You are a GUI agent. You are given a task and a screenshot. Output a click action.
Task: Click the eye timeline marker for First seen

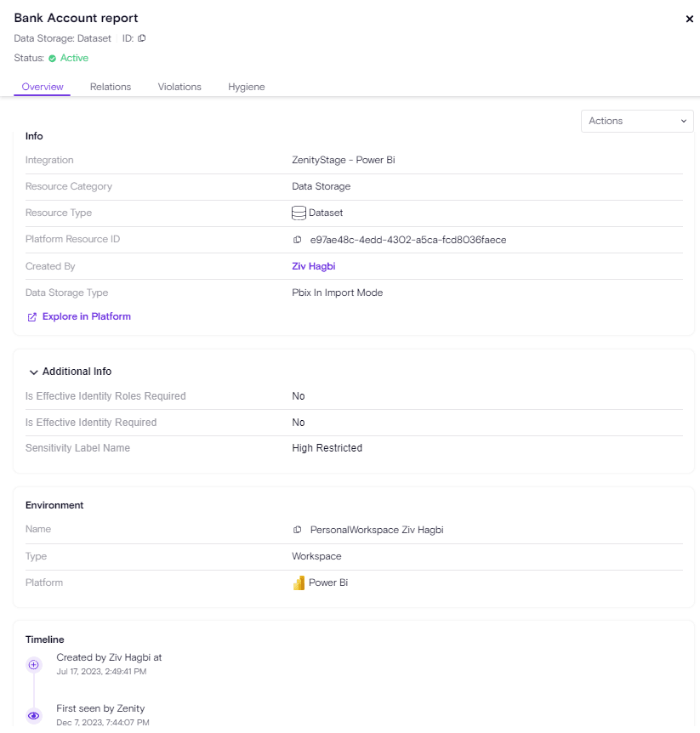point(34,716)
